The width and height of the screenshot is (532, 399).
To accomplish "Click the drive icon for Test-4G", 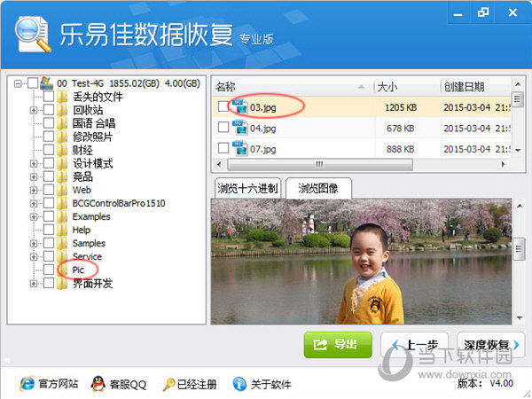I will coord(46,83).
